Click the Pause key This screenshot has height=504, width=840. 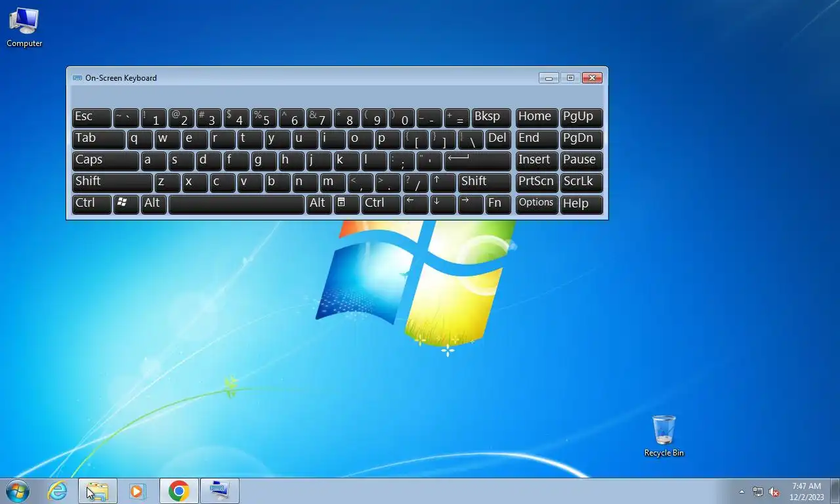pos(581,161)
